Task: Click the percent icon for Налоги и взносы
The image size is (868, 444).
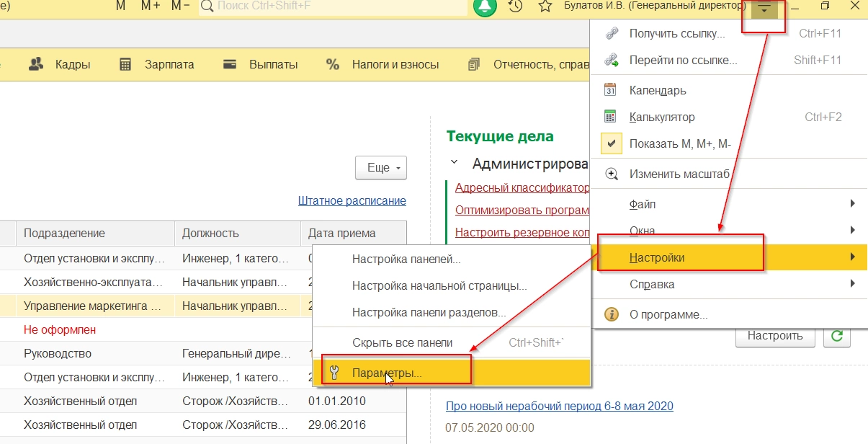Action: 332,64
